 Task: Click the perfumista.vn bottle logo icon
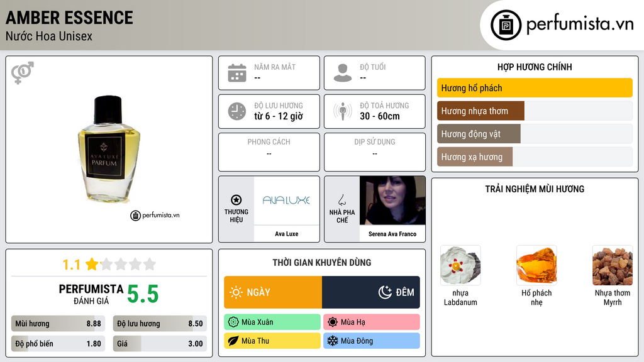[x=506, y=25]
